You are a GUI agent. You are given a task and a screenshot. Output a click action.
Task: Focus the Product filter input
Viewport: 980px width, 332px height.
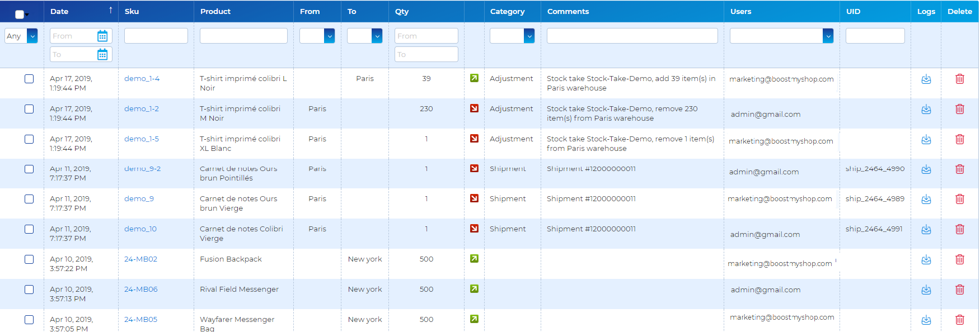pyautogui.click(x=243, y=36)
